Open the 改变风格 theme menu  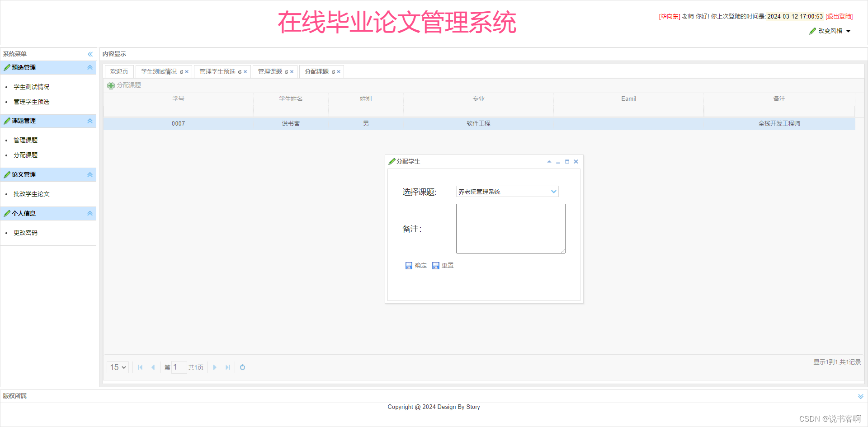click(830, 31)
